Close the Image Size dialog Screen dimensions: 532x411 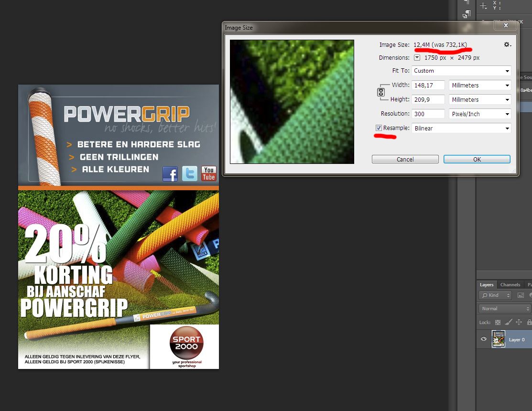tap(506, 25)
